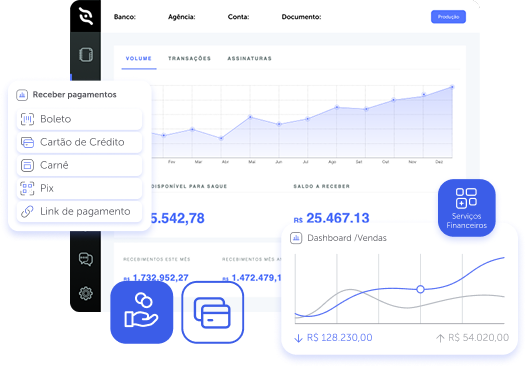This screenshot has height=368, width=527.
Task: Select Cartão de Crédito option
Action: tap(79, 142)
